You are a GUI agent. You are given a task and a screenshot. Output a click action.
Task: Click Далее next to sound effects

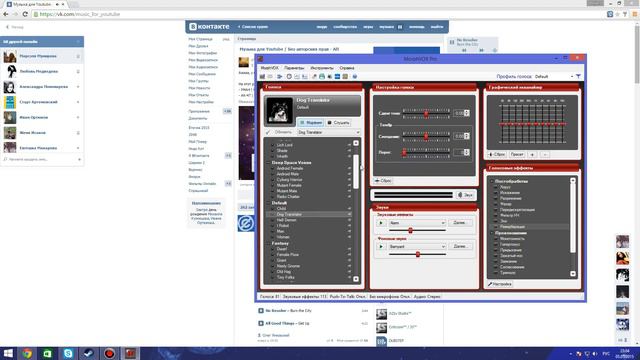460,223
